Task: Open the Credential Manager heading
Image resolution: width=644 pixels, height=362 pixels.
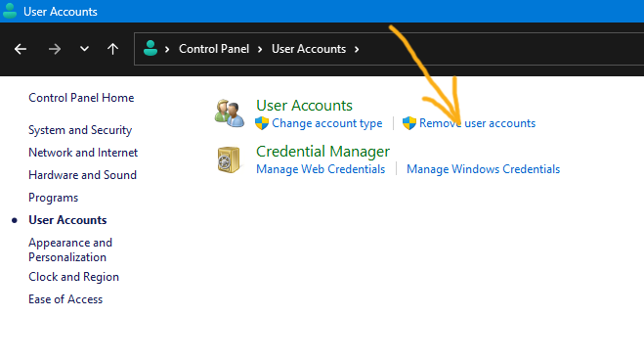Action: point(322,152)
